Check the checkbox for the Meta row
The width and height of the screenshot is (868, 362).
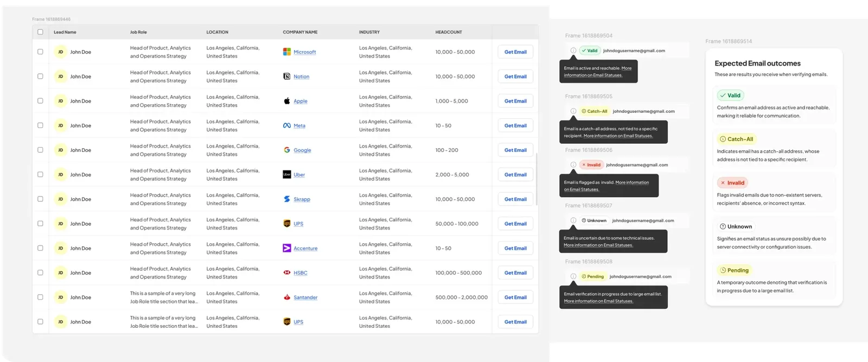[x=40, y=125]
